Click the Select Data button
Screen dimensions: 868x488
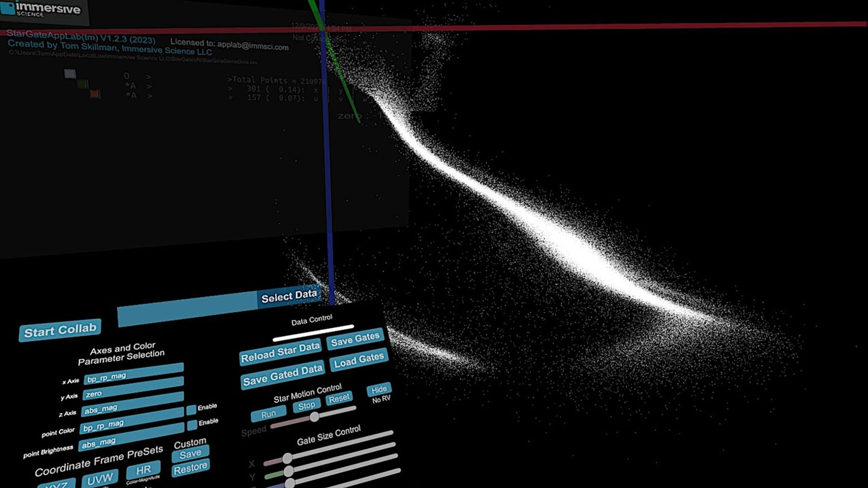289,296
